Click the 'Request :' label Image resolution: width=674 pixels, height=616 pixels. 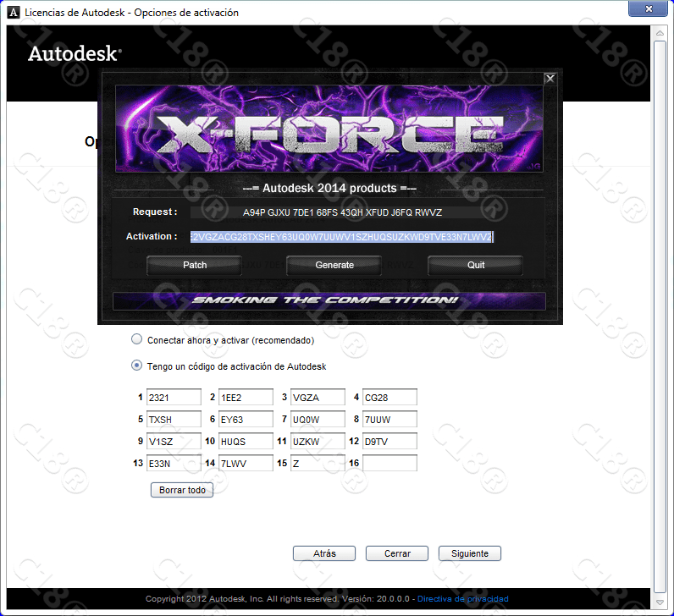click(x=155, y=212)
